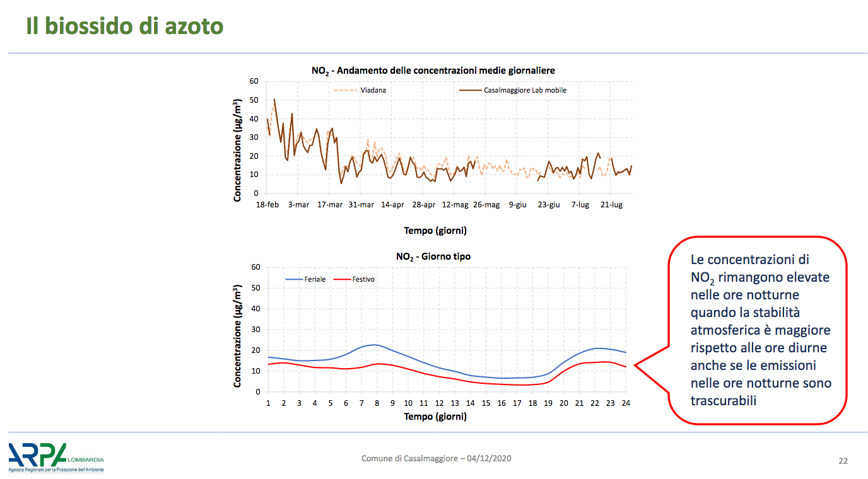Click the blue Feriale legend marker
This screenshot has width=868, height=479.
(294, 279)
